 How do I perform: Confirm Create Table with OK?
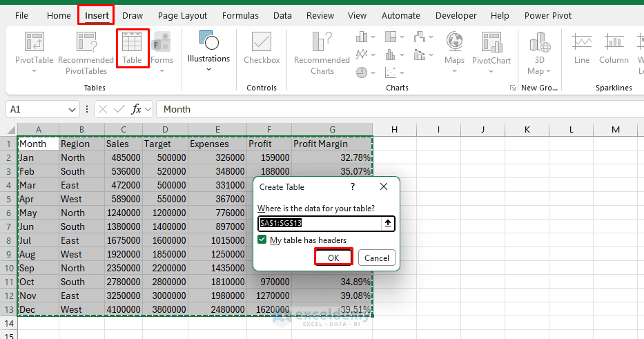(333, 258)
